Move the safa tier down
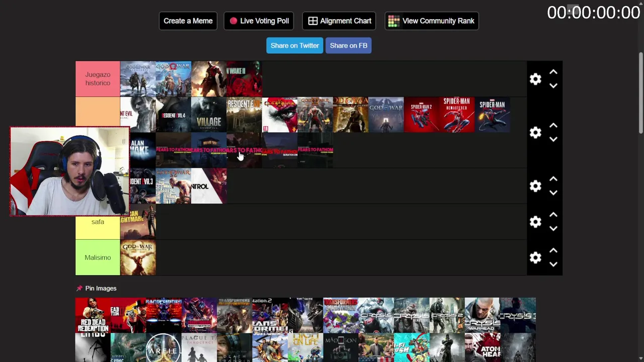The height and width of the screenshot is (362, 644). pos(553,228)
